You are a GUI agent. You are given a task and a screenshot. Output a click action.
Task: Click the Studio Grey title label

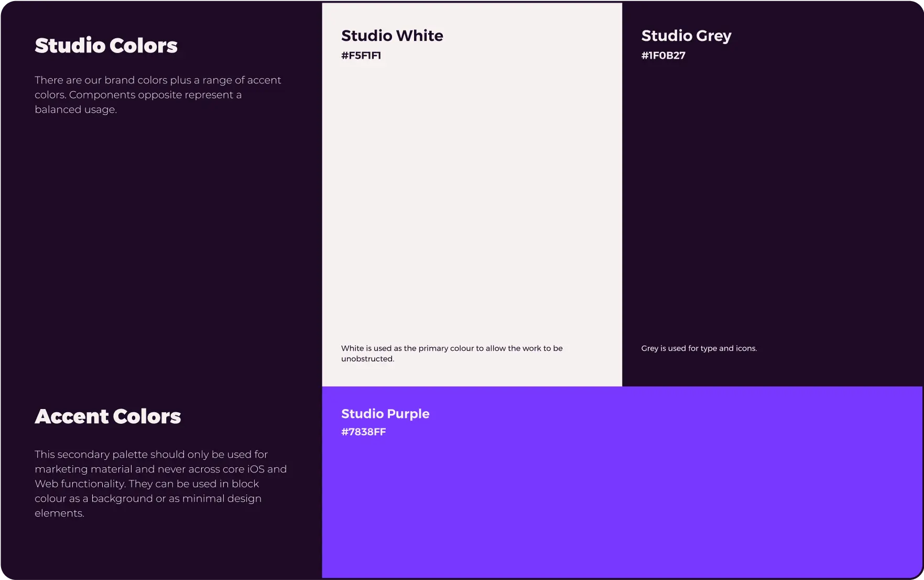[687, 36]
